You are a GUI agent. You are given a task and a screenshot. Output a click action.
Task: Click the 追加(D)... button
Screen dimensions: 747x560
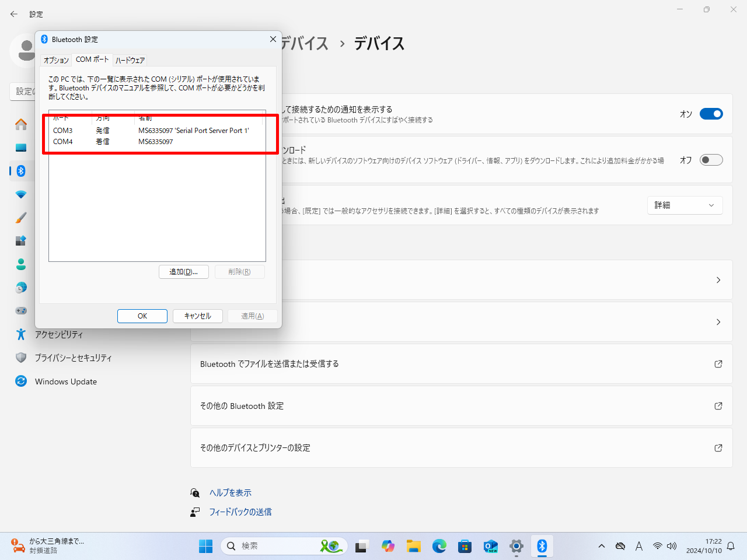click(x=183, y=272)
